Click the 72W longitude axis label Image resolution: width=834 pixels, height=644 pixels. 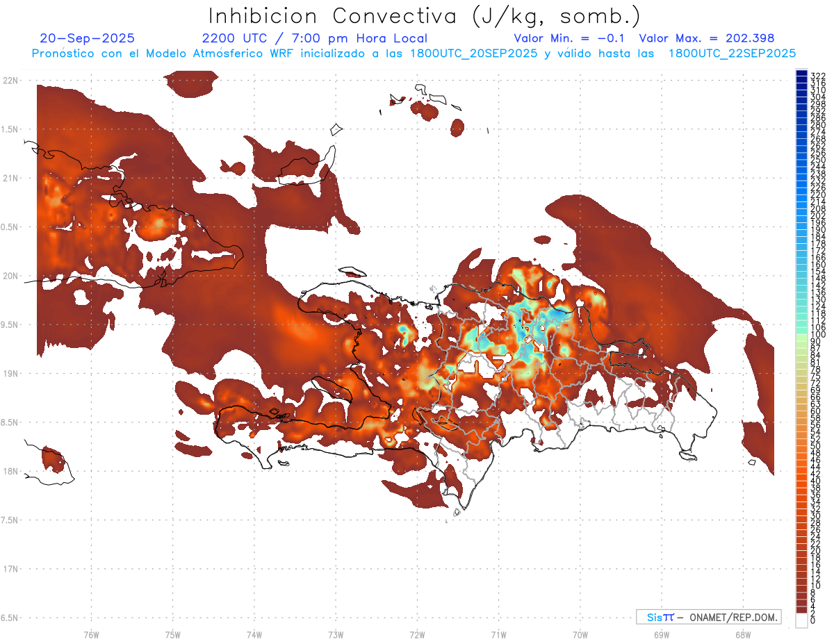point(417,634)
